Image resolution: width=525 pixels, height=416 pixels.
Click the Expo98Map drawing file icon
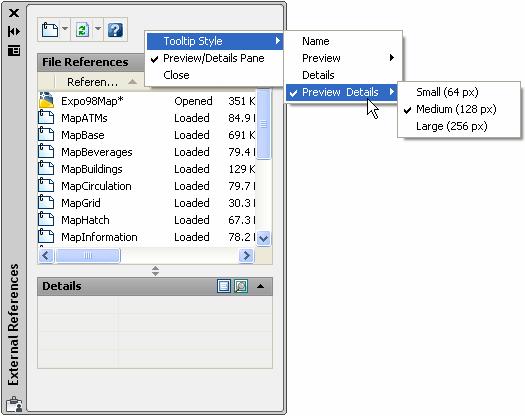(46, 100)
